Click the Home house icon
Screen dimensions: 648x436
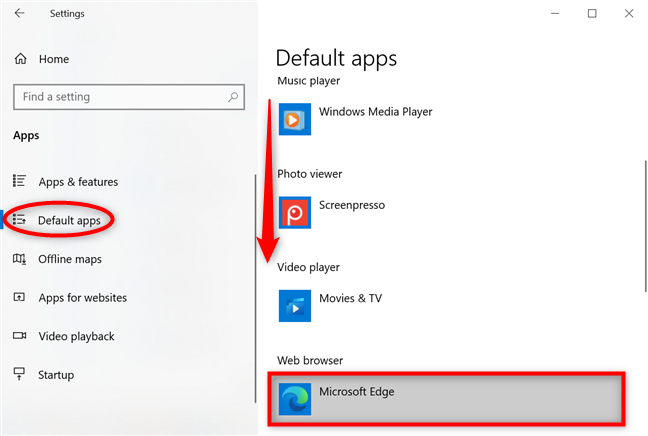click(x=20, y=59)
